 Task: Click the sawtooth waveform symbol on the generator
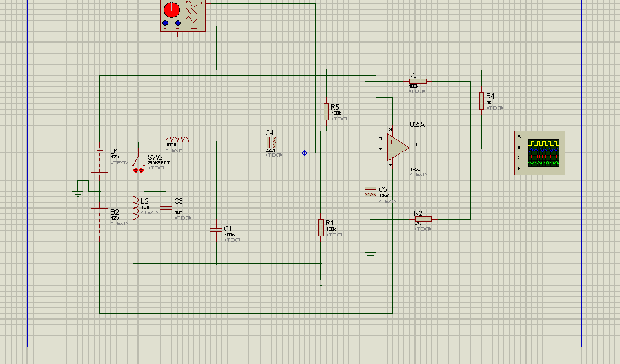pos(191,12)
